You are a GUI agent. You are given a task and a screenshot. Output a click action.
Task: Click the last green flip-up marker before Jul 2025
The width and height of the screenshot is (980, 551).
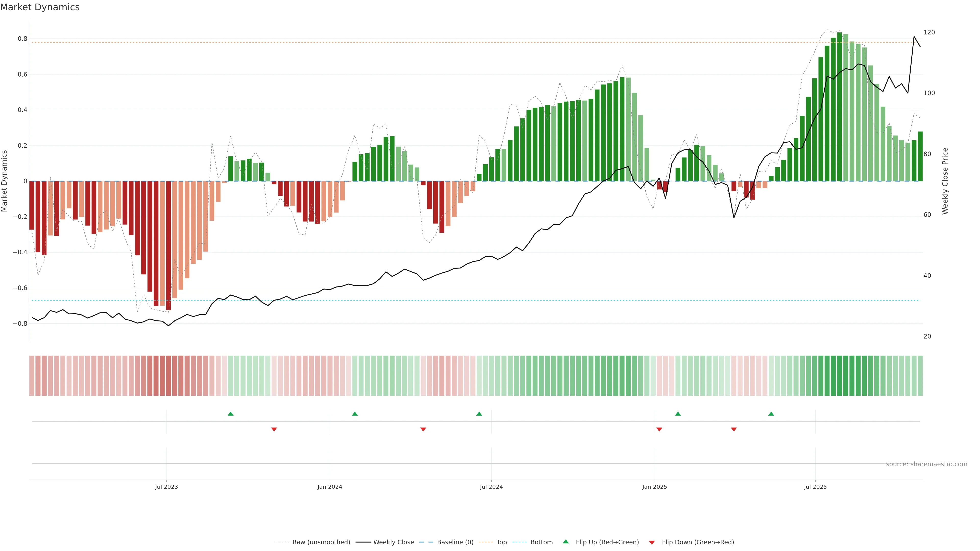tap(771, 414)
